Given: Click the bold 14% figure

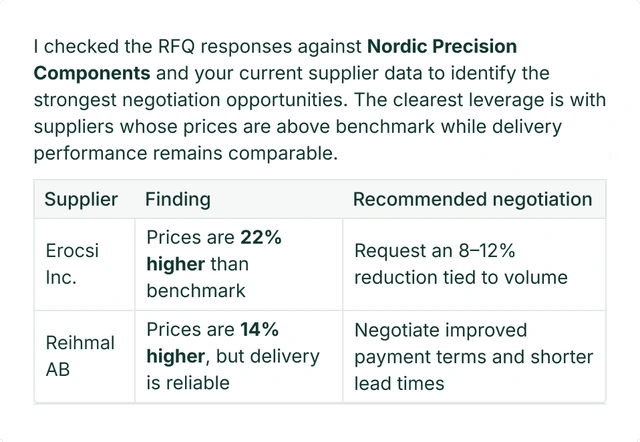Looking at the screenshot, I should pyautogui.click(x=259, y=329).
